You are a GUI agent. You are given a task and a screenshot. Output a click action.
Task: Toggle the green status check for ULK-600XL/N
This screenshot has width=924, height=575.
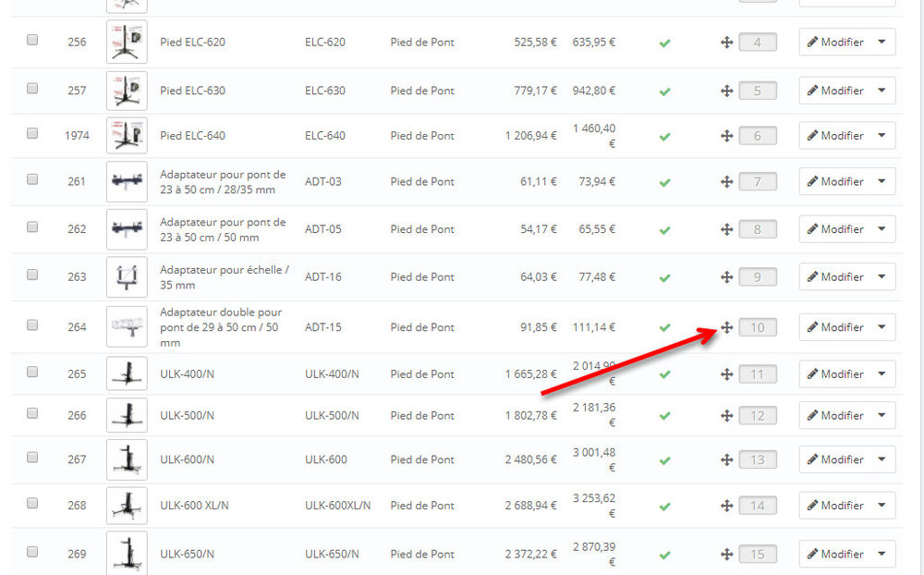click(664, 506)
